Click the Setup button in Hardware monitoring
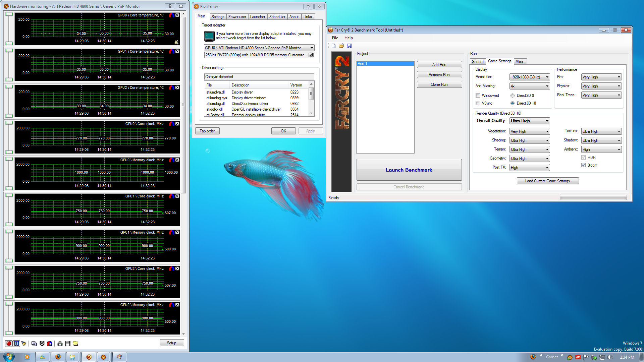The height and width of the screenshot is (362, 644). 171,343
